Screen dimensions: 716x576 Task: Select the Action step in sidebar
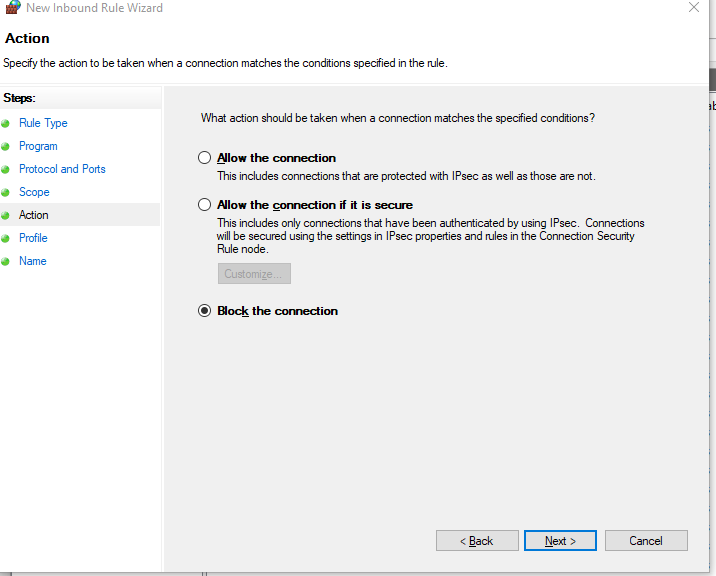[x=34, y=215]
